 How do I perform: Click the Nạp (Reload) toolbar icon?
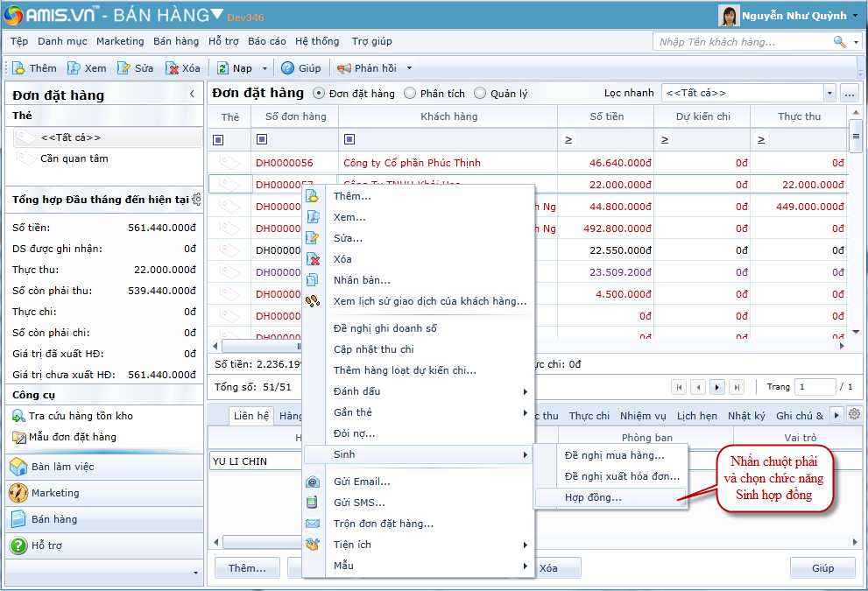coord(222,68)
